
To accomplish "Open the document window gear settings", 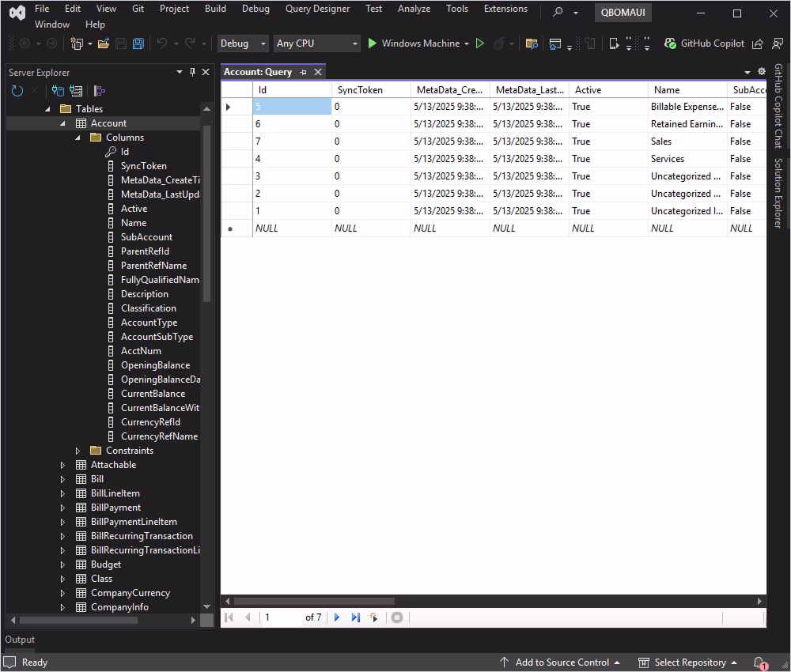I will click(762, 72).
